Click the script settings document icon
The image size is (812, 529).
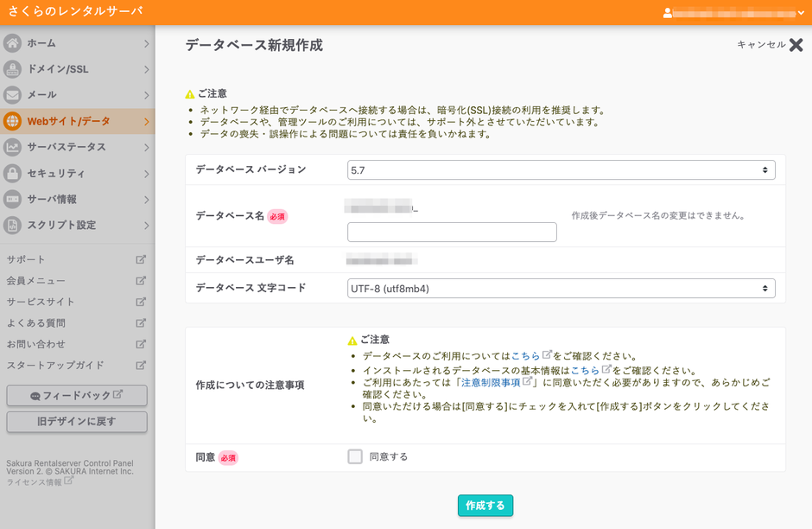[12, 226]
